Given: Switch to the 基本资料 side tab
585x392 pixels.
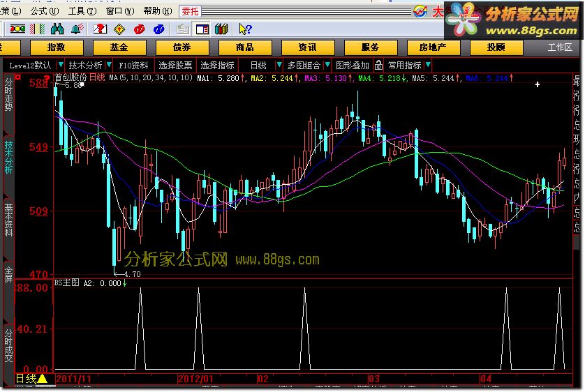Looking at the screenshot, I should 8,220.
